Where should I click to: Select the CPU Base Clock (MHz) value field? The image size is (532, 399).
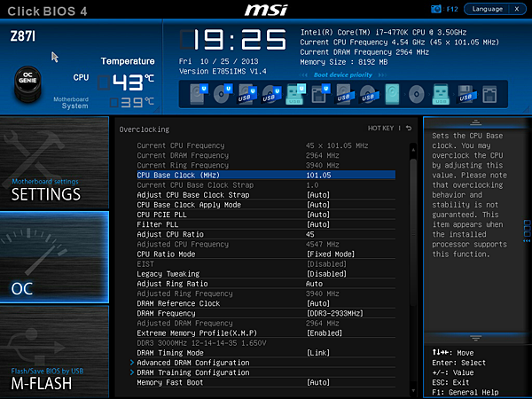pos(318,175)
